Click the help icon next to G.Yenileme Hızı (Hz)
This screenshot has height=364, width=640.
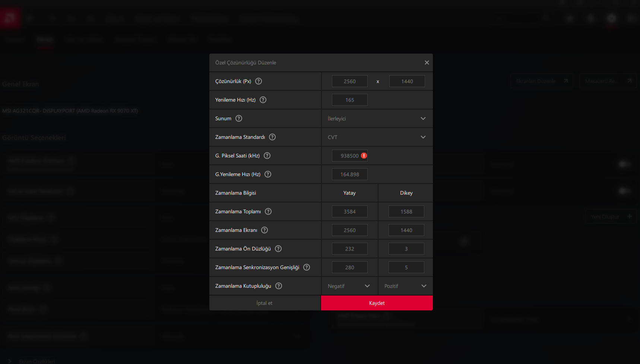(268, 174)
